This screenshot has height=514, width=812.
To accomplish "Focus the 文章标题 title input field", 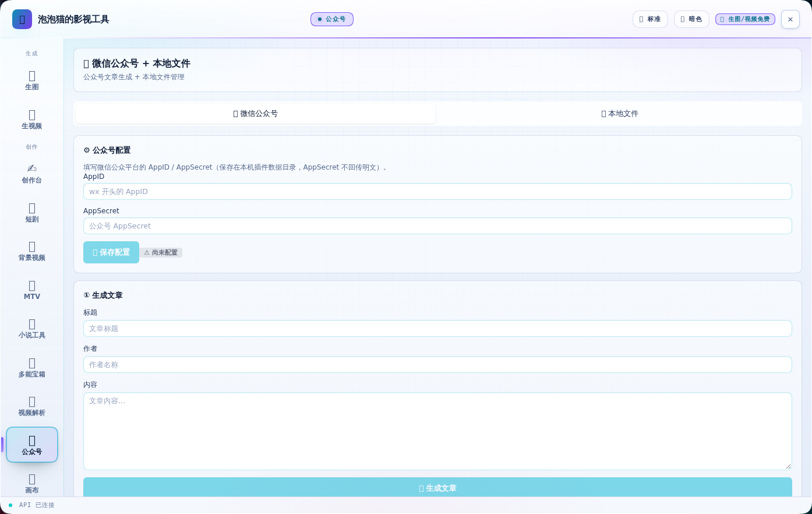I will [x=437, y=329].
